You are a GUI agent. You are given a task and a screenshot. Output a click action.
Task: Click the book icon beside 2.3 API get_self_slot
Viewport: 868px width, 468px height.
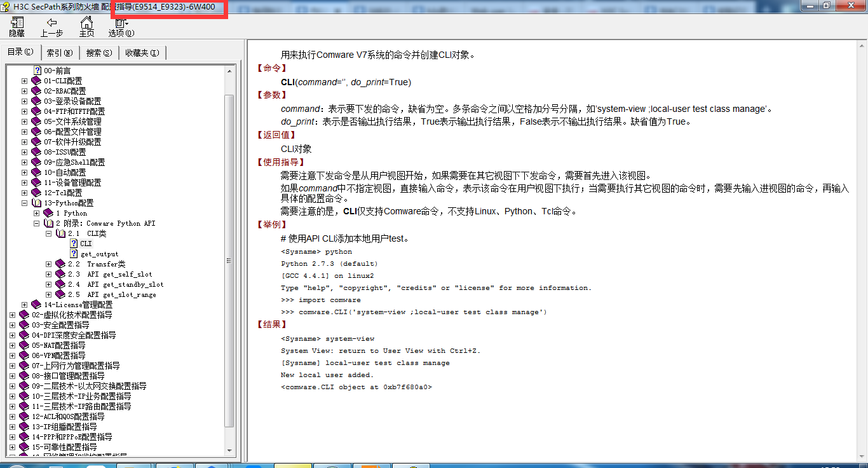point(60,274)
